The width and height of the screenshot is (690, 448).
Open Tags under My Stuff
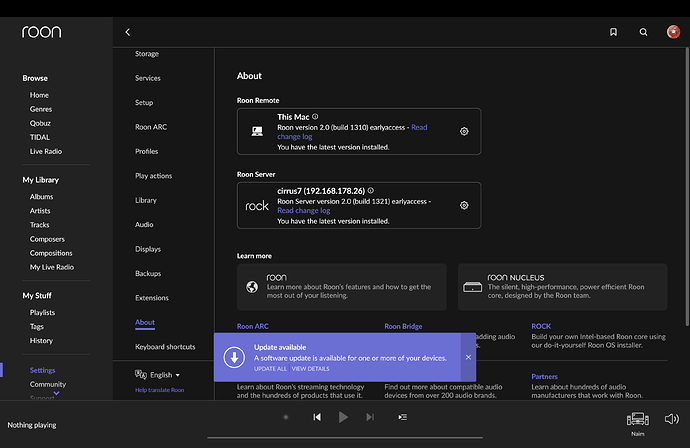(x=37, y=327)
